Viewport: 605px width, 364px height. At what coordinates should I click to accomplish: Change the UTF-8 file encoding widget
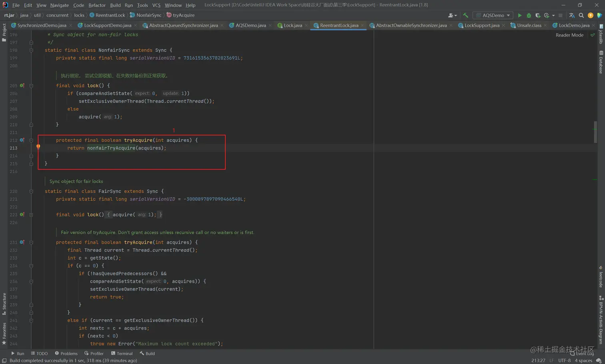pyautogui.click(x=564, y=360)
